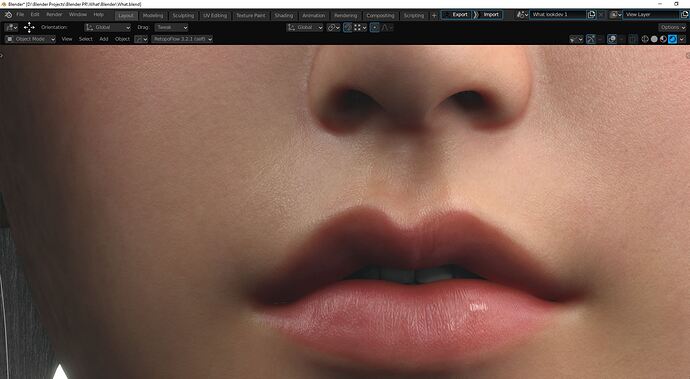Click the Blender logo icon
This screenshot has height=379, width=690.
[8, 15]
